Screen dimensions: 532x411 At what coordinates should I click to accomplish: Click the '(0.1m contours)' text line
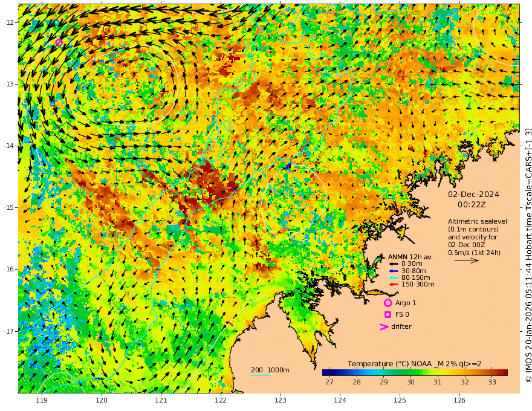(x=473, y=229)
